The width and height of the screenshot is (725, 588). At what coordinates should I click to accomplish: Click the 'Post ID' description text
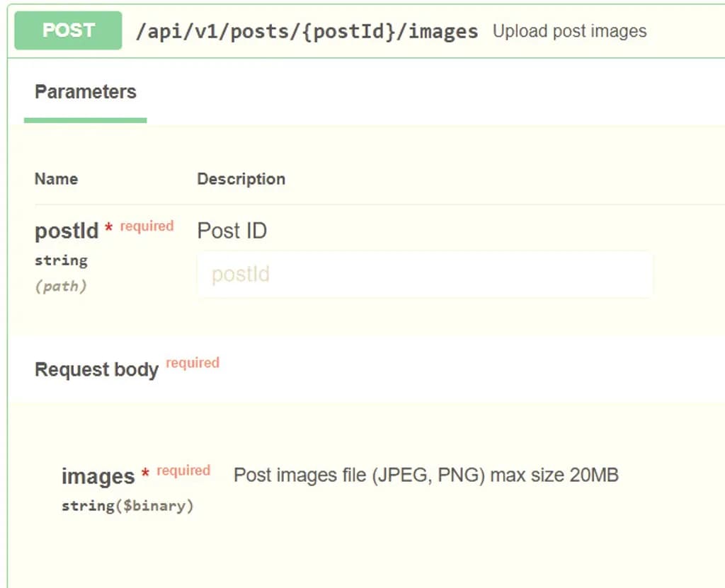[x=232, y=231]
